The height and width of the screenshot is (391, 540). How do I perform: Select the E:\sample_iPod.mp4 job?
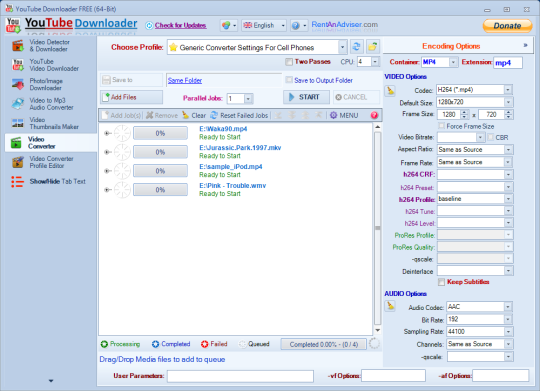point(231,167)
